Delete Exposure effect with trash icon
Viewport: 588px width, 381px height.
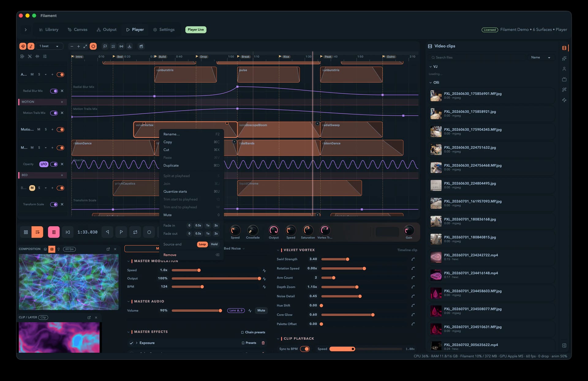[263, 343]
